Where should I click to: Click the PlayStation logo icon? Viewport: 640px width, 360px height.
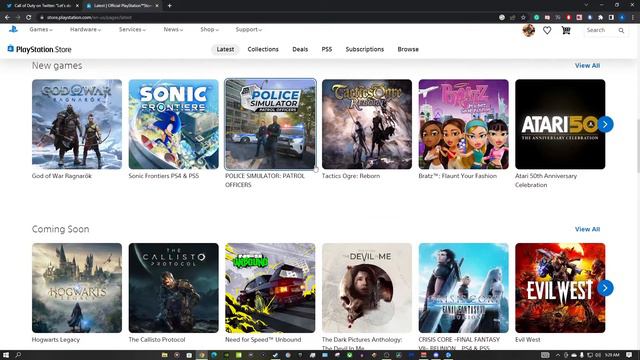tap(13, 29)
